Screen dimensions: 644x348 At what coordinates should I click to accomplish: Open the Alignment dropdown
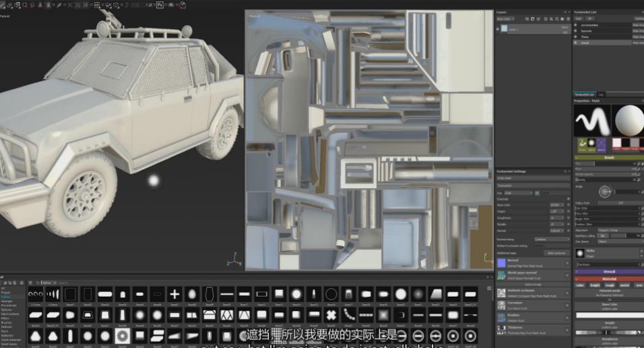click(x=620, y=231)
